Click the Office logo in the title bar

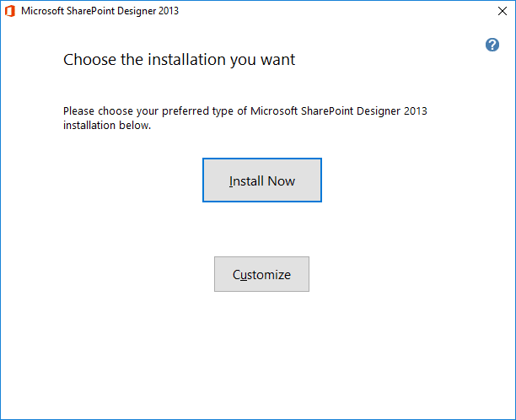(10, 11)
